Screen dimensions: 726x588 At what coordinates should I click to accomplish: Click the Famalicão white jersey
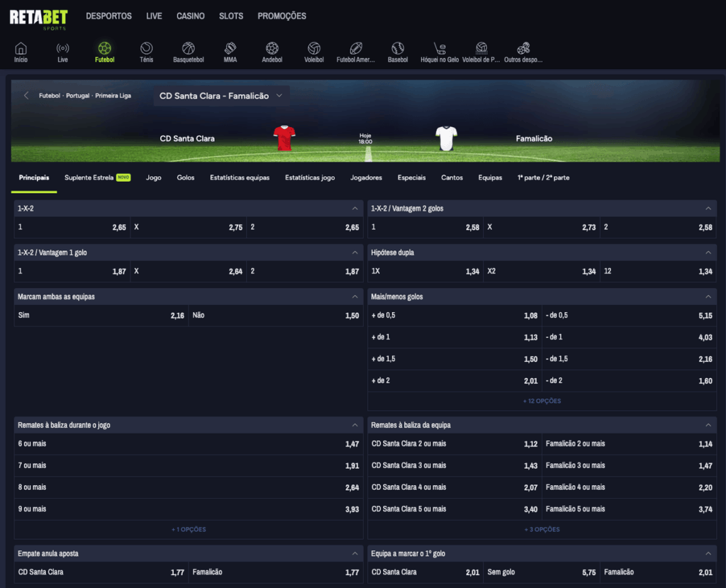coord(447,138)
